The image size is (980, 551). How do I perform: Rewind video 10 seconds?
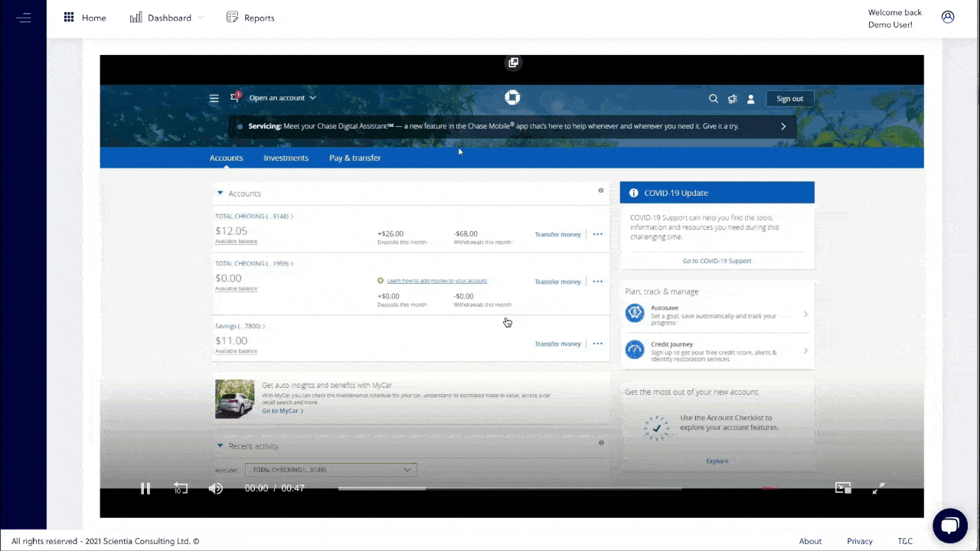[x=181, y=488]
